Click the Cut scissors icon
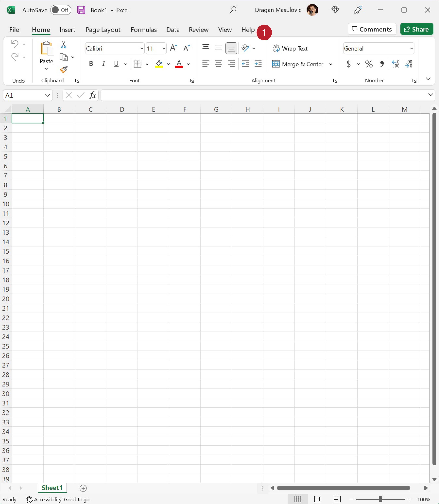Screen dimensions: 439x504 pos(63,45)
